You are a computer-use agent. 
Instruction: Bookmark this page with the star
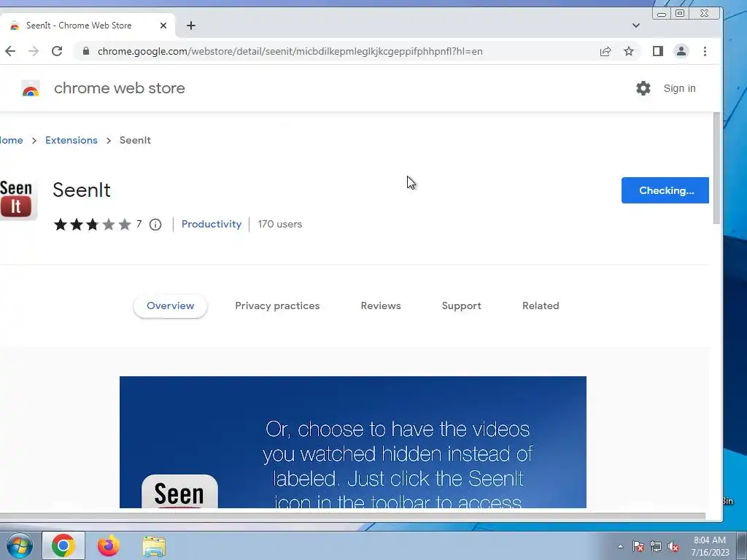pos(629,52)
